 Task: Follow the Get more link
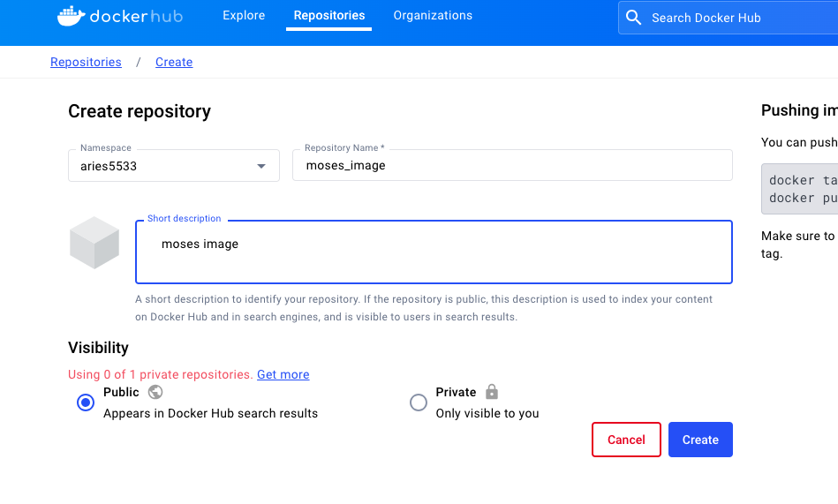point(283,374)
